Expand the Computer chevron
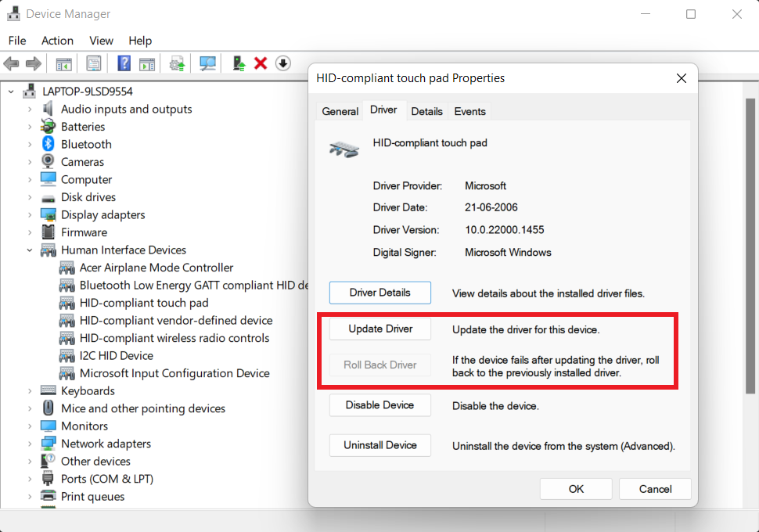Screen dimensions: 759x532 point(30,179)
